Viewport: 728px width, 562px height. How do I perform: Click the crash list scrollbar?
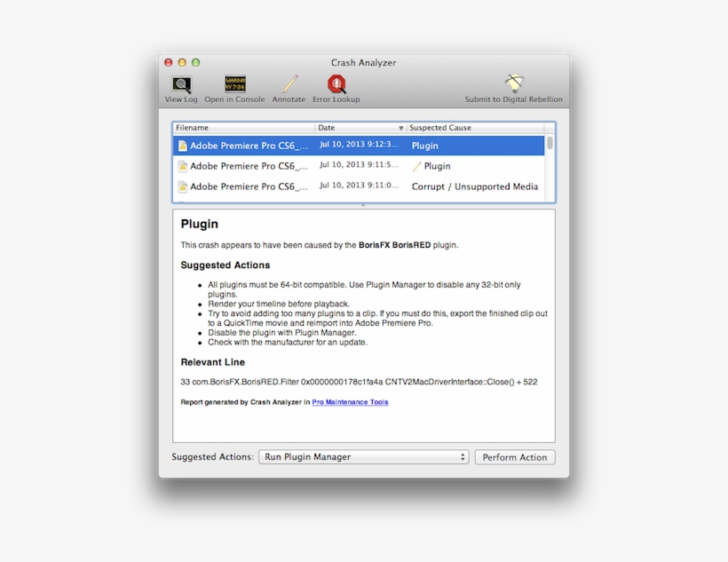click(550, 143)
